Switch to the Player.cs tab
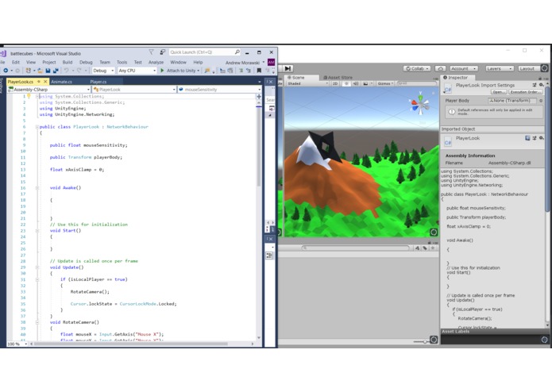The width and height of the screenshot is (552, 392). 98,82
